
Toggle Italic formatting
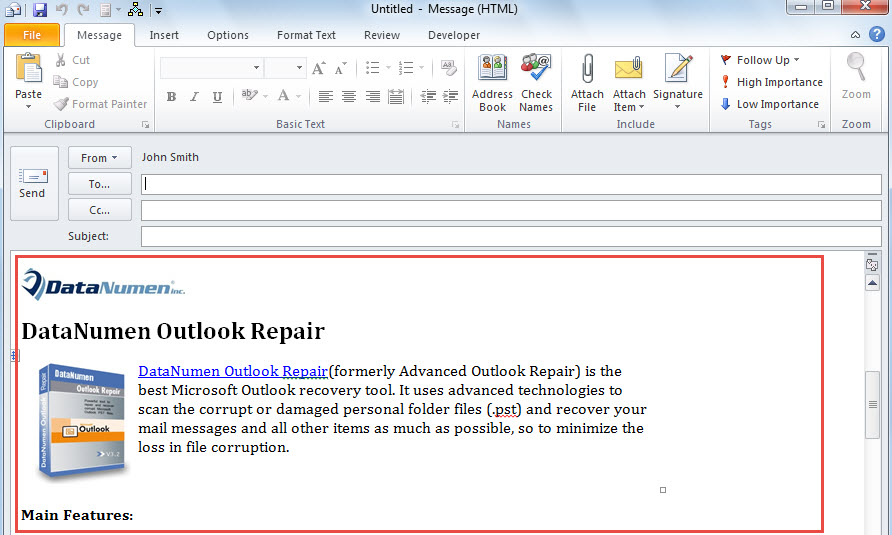[194, 96]
